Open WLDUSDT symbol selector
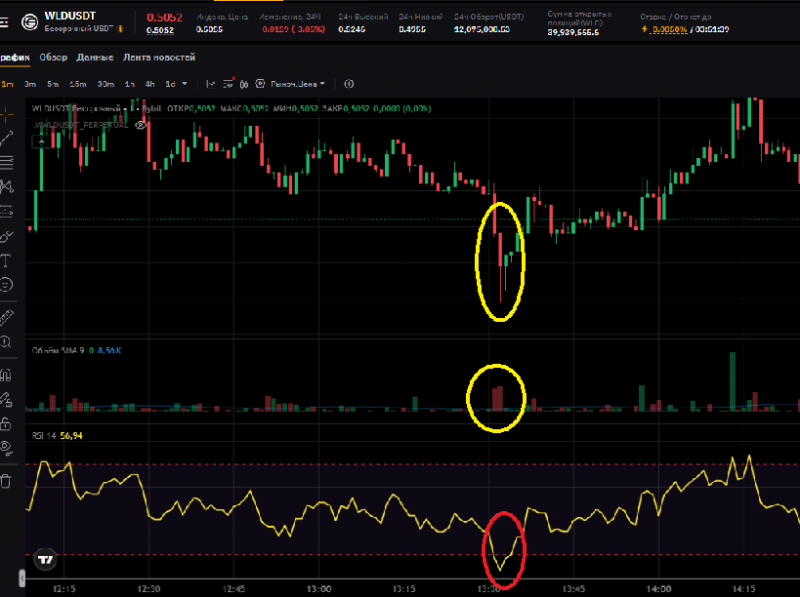The image size is (800, 597). (x=70, y=16)
